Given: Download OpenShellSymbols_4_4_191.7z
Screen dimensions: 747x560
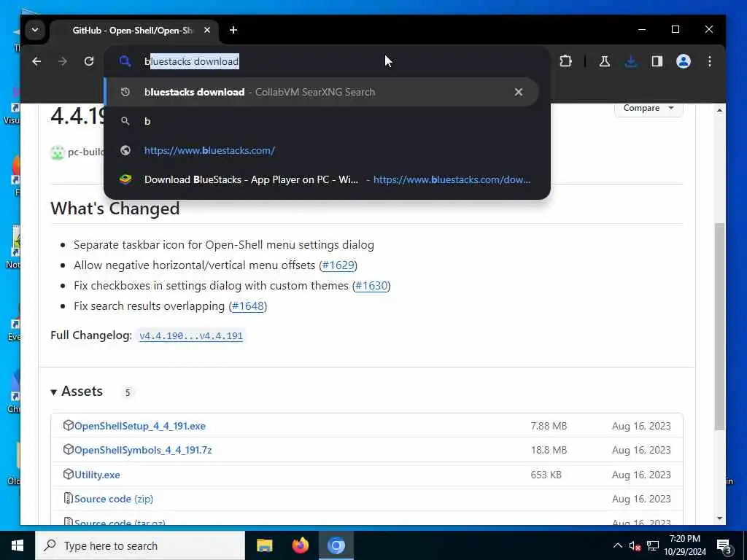Looking at the screenshot, I should coord(143,450).
